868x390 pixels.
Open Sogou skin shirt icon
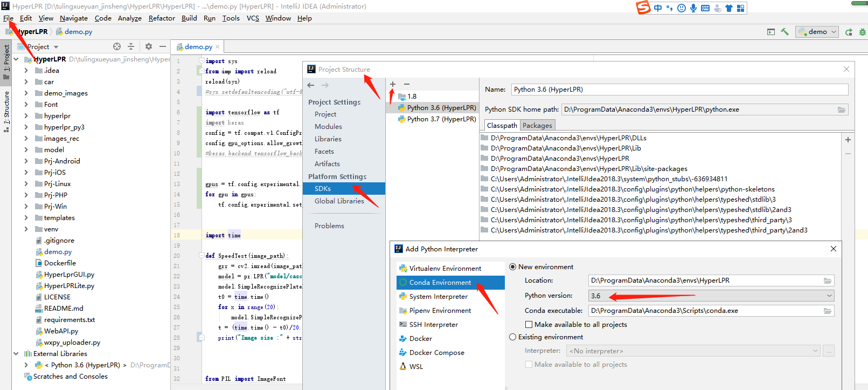(729, 8)
